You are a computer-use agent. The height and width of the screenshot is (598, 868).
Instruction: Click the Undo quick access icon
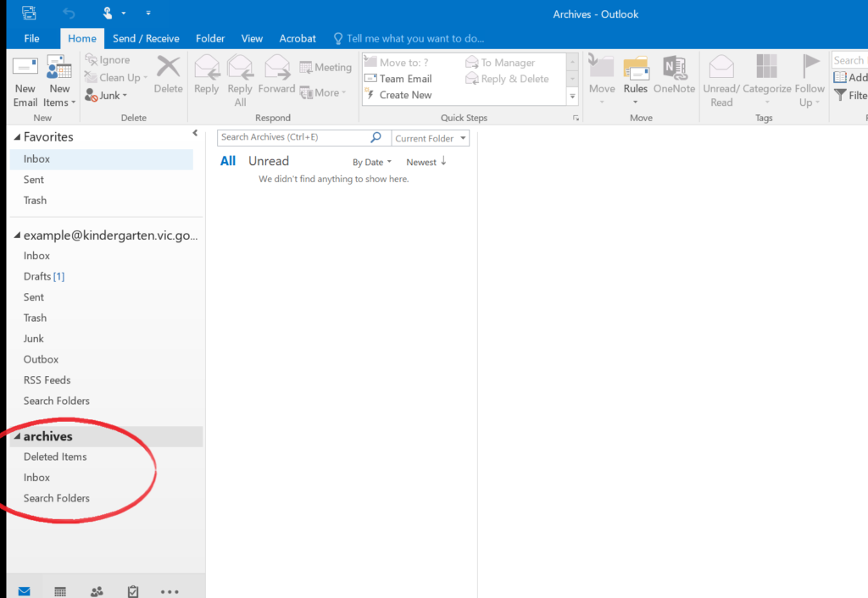point(69,13)
